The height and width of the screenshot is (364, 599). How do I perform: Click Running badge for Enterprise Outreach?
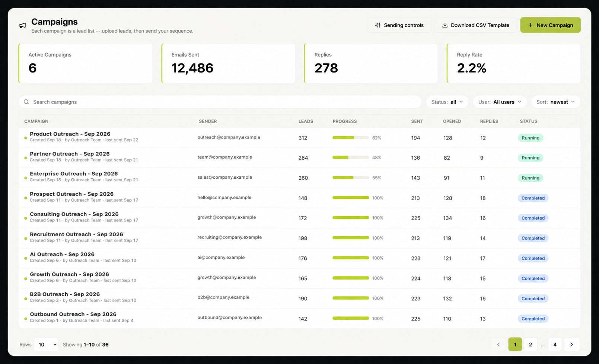pyautogui.click(x=531, y=178)
